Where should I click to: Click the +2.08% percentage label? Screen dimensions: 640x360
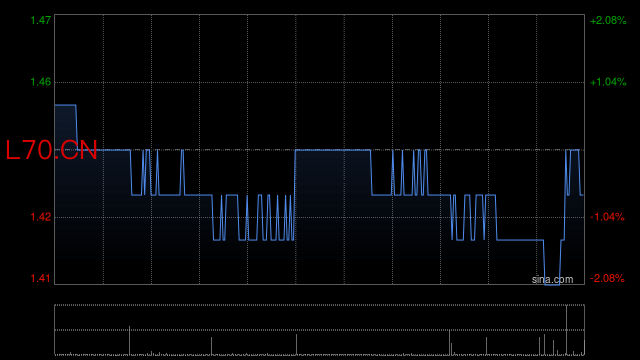pos(608,20)
